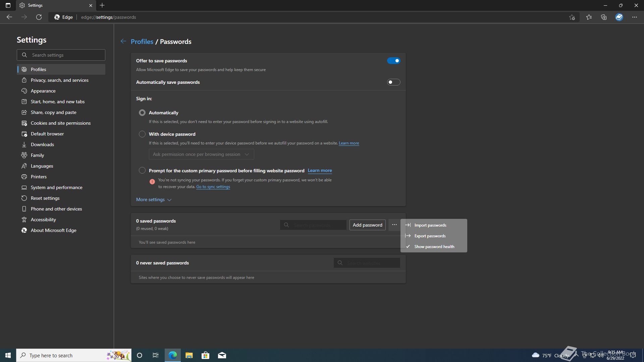Open Downloads settings
Viewport: 644px width, 362px height.
pos(61,144)
